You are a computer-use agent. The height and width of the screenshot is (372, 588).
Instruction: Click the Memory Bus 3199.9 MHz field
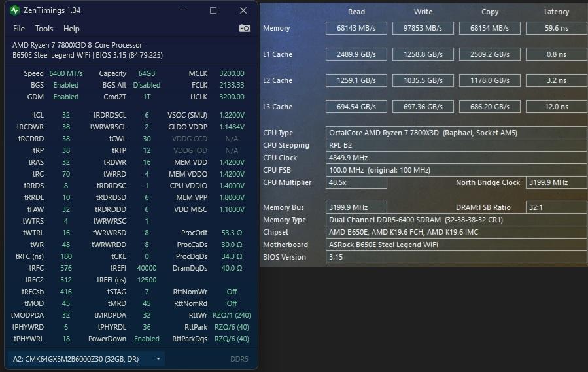pos(356,207)
